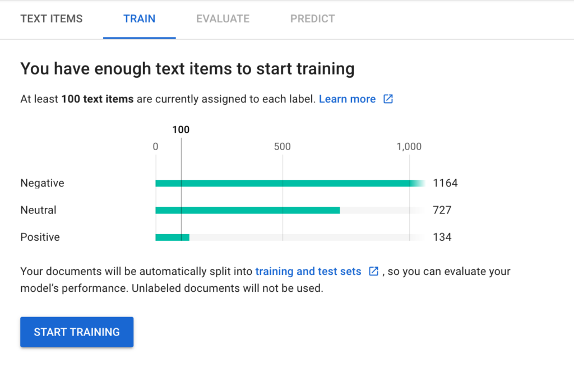Open the Learn more link
574x392 pixels.
click(x=347, y=99)
